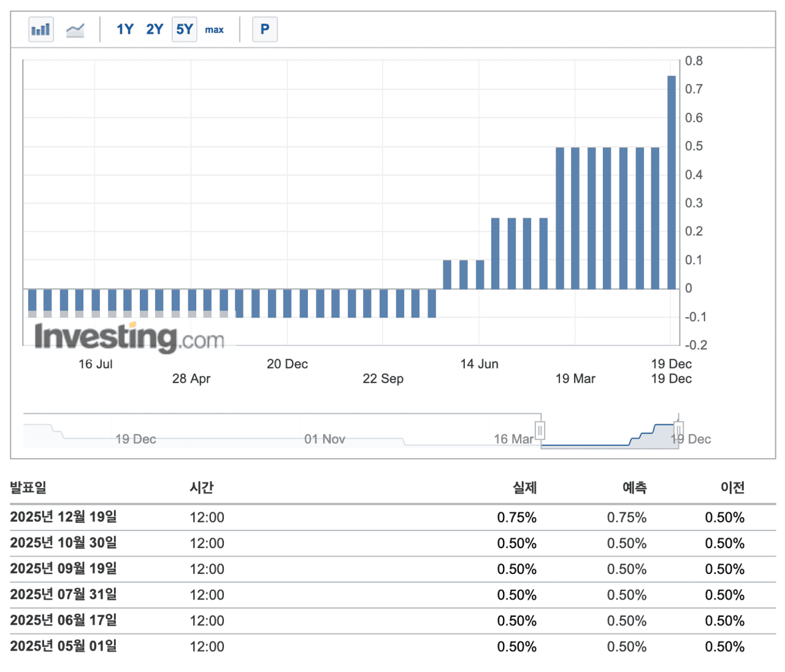Show max time range

click(214, 29)
